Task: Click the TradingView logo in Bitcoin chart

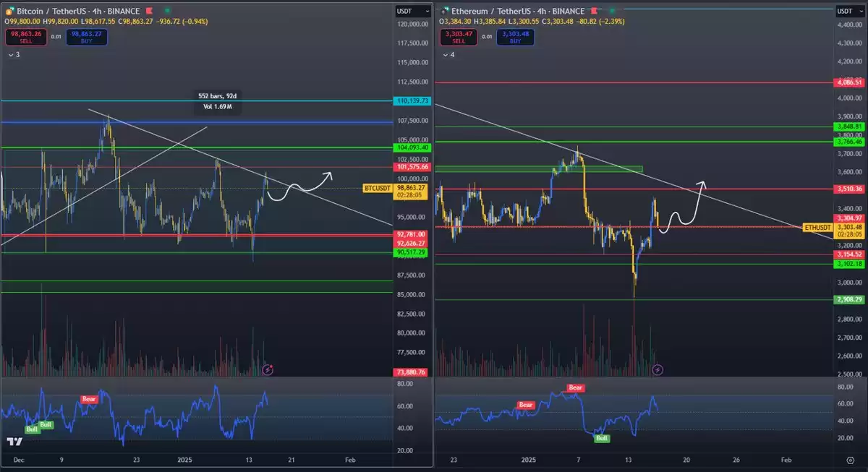Action: pyautogui.click(x=13, y=442)
